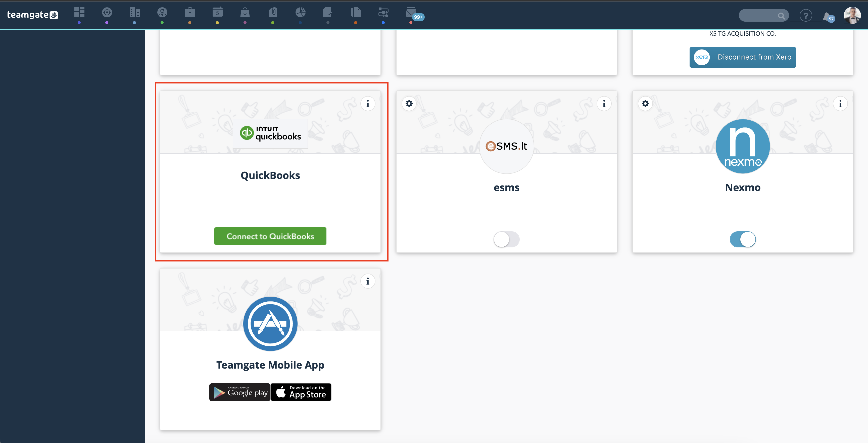Image resolution: width=868 pixels, height=443 pixels.
Task: Open esms settings gear
Action: point(409,104)
